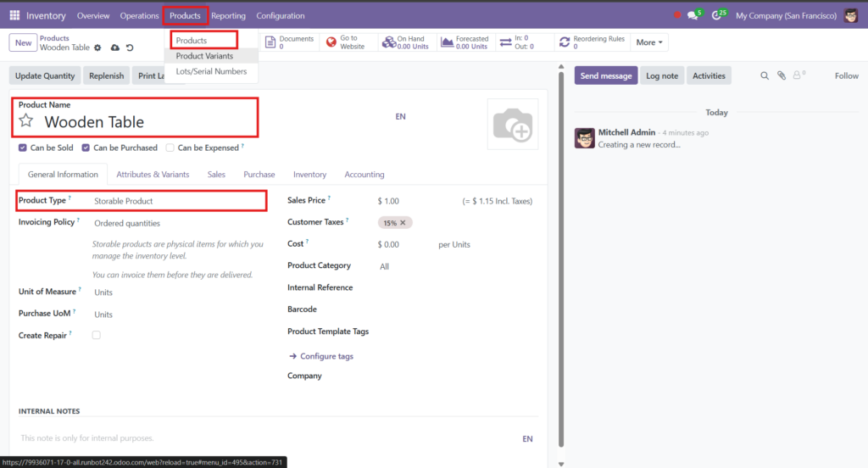The width and height of the screenshot is (868, 468).
Task: Mark Wooden Table as favorite star
Action: click(x=26, y=120)
